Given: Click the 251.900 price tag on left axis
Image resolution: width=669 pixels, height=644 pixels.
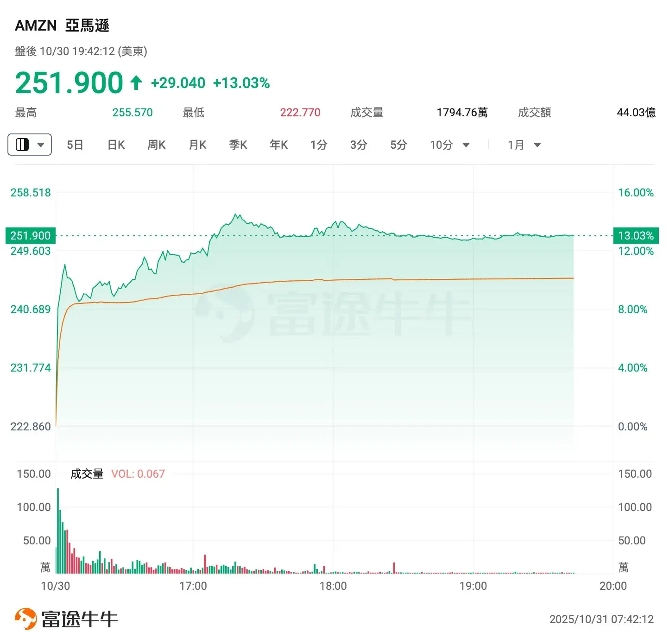Looking at the screenshot, I should [x=31, y=235].
